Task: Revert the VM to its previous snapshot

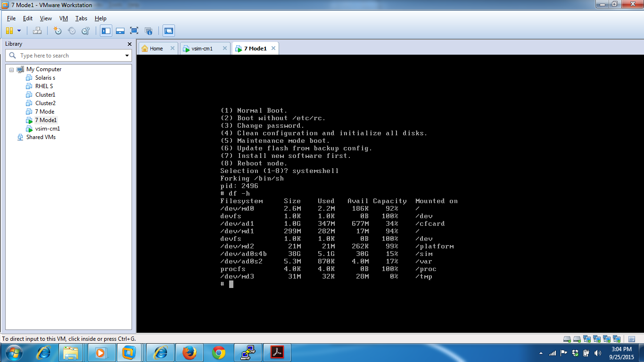Action: tap(72, 31)
